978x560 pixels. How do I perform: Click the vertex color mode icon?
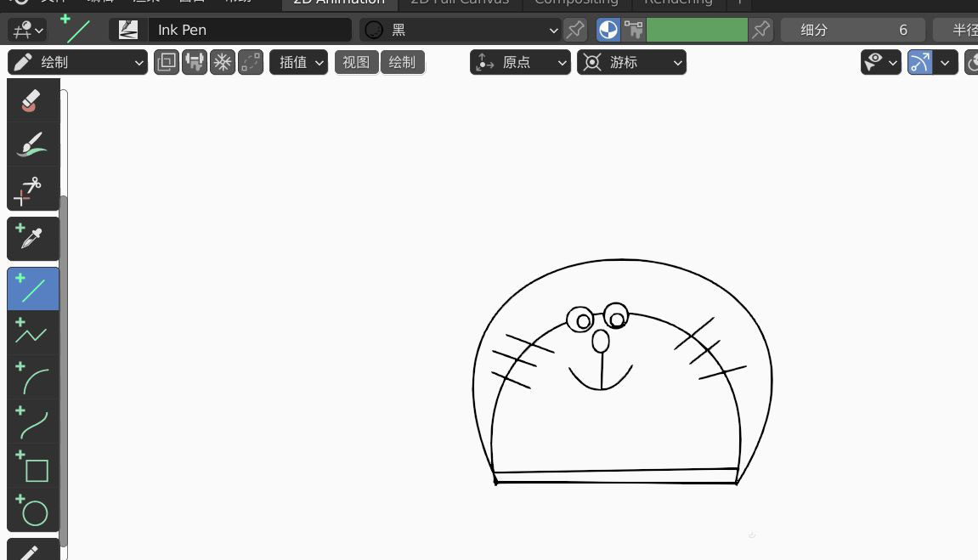(x=634, y=30)
